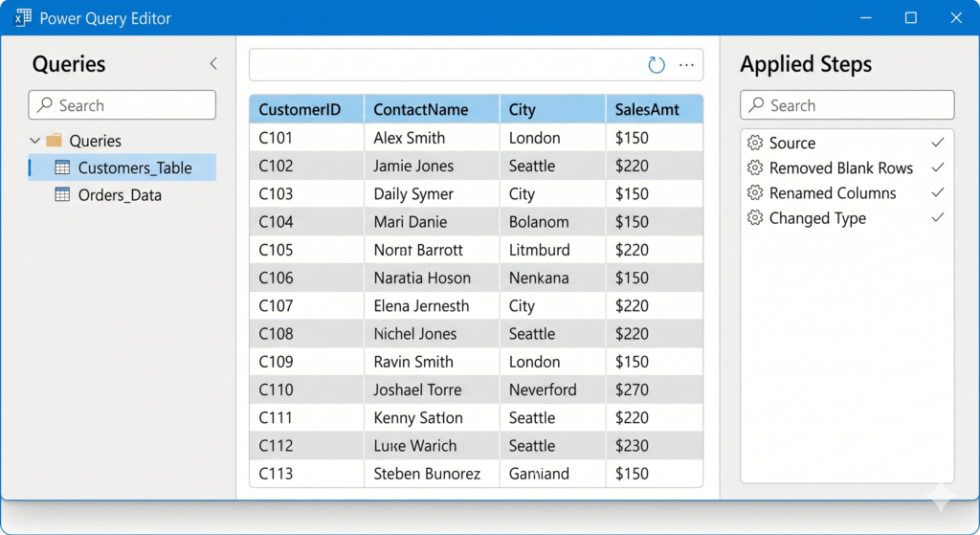The width and height of the screenshot is (980, 535).
Task: Select the Removed Blank Rows step
Action: (847, 167)
